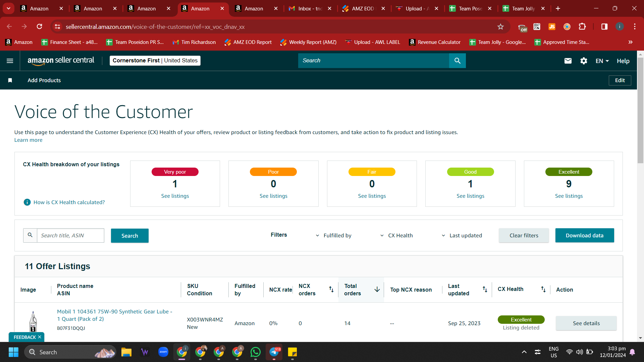The image size is (644, 362).
Task: Open the Seller Central hamburger menu
Action: [10, 61]
